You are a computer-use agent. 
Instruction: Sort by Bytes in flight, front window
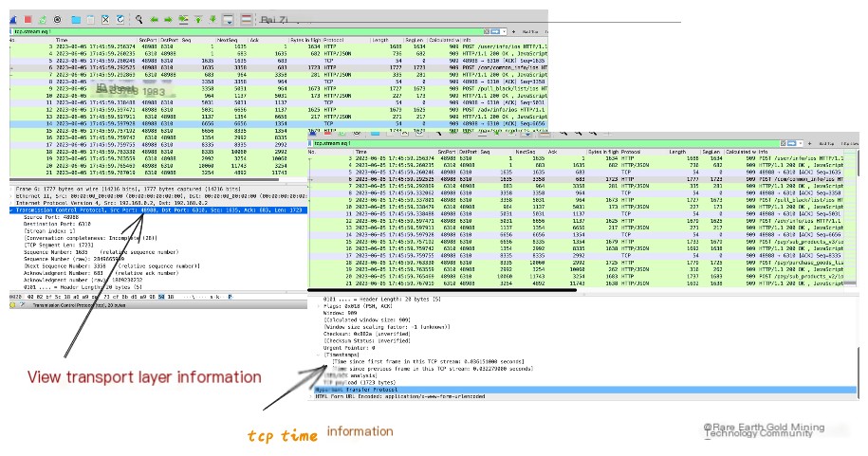(602, 152)
